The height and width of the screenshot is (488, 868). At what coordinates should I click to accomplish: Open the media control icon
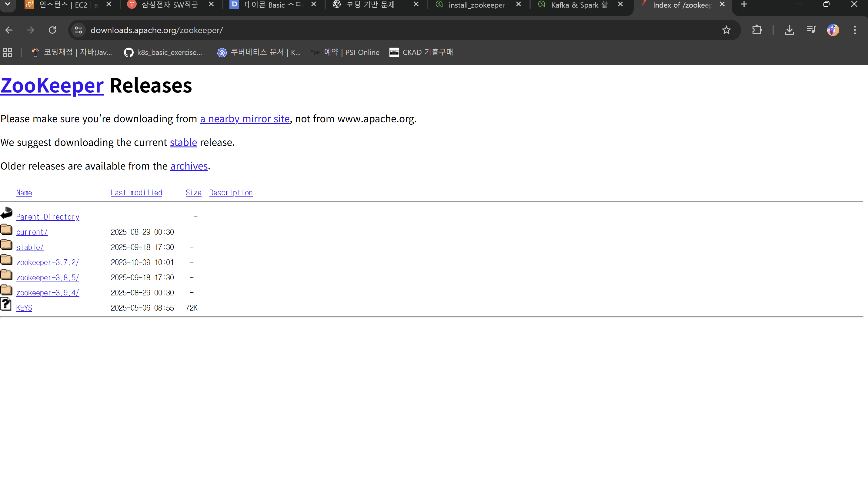point(811,30)
